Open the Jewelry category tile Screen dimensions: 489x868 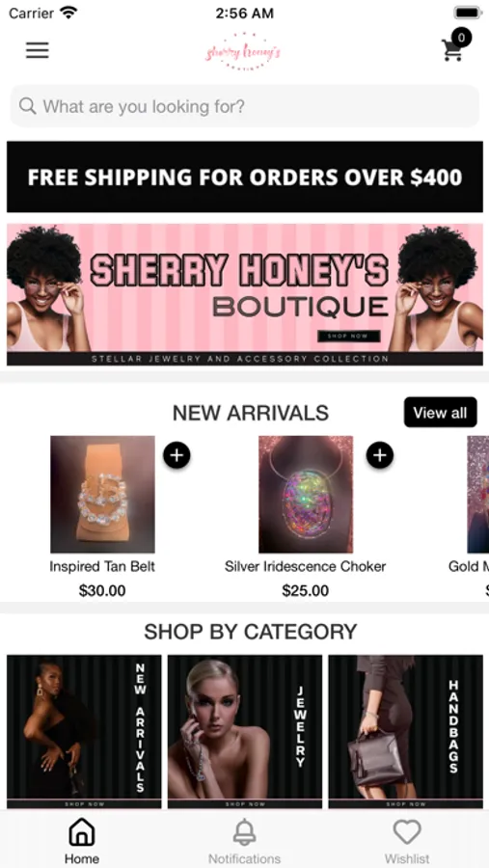[x=245, y=731]
